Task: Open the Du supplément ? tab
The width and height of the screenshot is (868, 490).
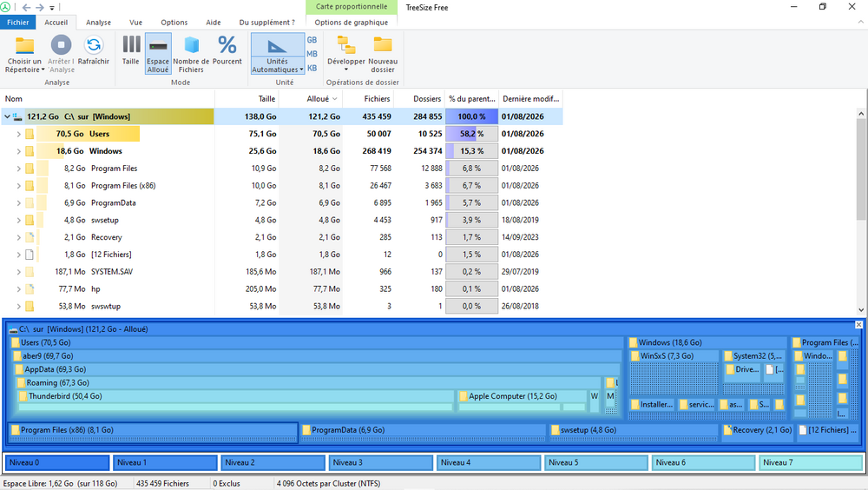Action: coord(266,23)
